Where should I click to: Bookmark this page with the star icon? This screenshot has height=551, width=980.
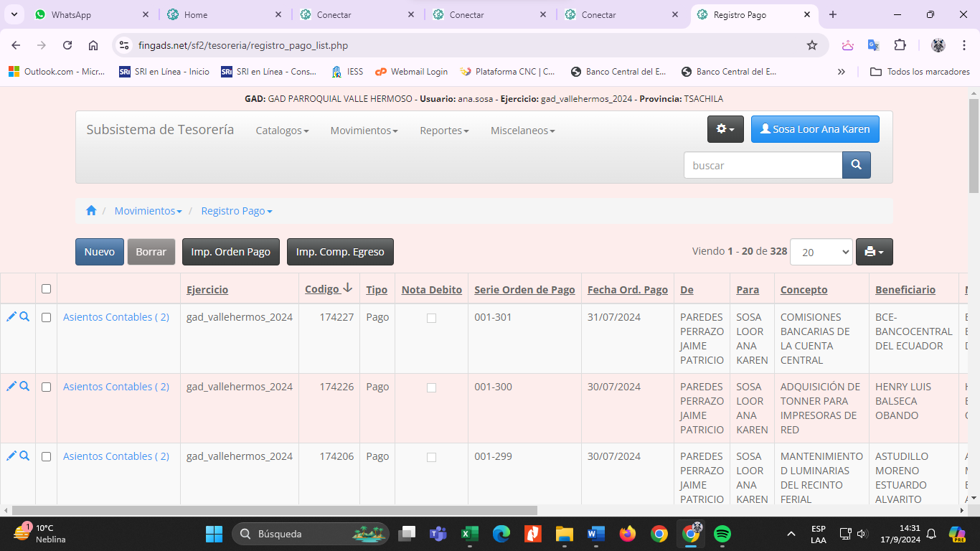click(812, 45)
